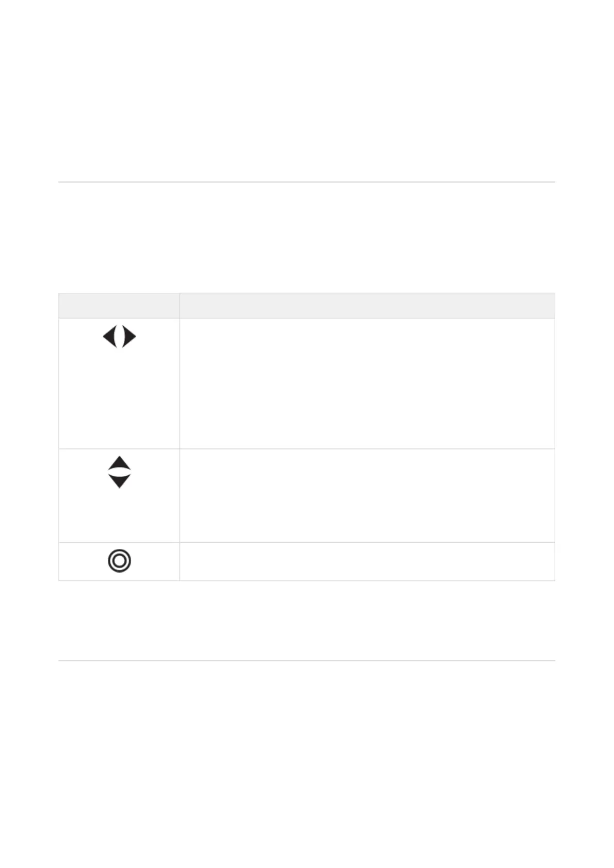The width and height of the screenshot is (614, 868).
Task: Click the empty description cell beside left/right arrows
Action: [367, 383]
